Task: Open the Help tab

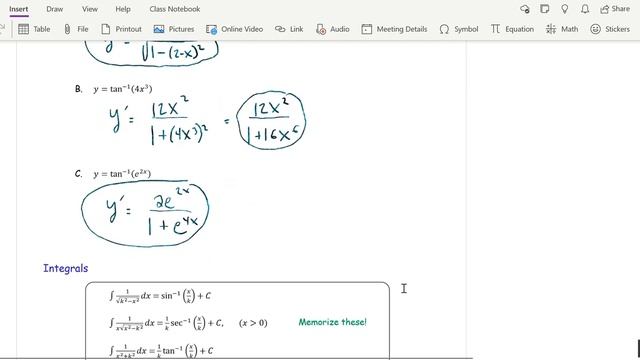Action: coord(122,9)
